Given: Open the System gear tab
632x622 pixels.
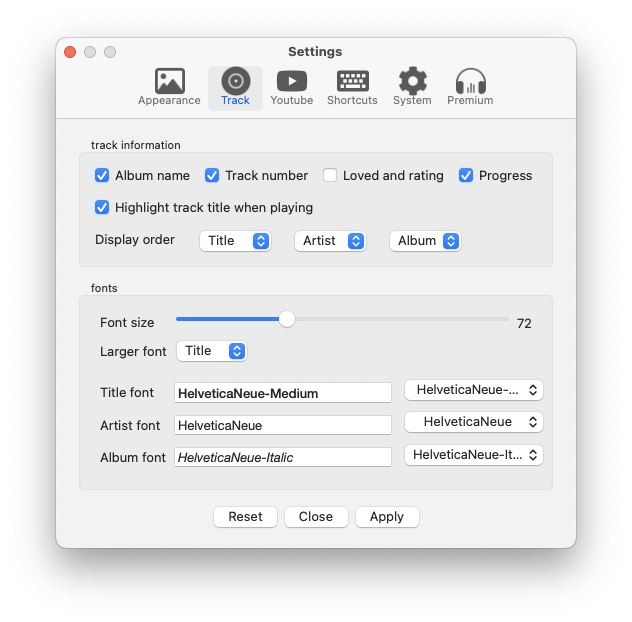Looking at the screenshot, I should tap(412, 87).
